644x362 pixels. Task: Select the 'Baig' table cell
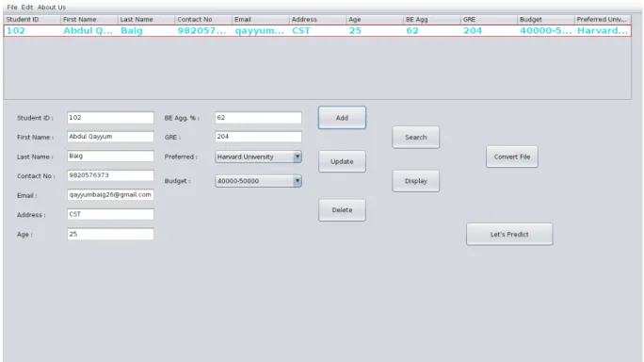146,31
